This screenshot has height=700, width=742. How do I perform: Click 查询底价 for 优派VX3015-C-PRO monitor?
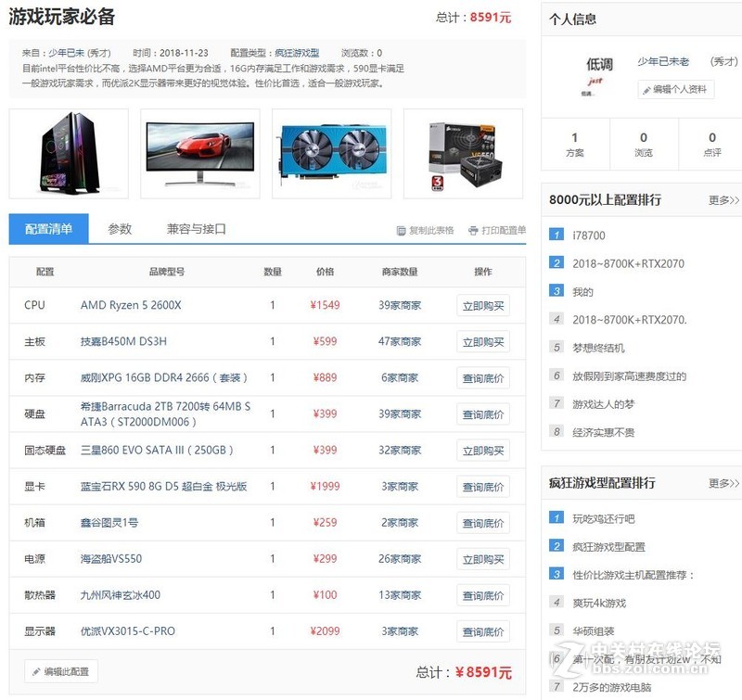(x=483, y=631)
